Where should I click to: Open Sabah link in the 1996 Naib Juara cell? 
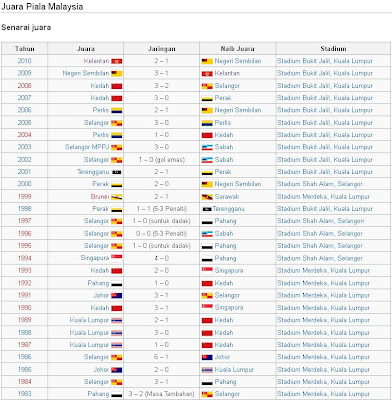pyautogui.click(x=224, y=234)
